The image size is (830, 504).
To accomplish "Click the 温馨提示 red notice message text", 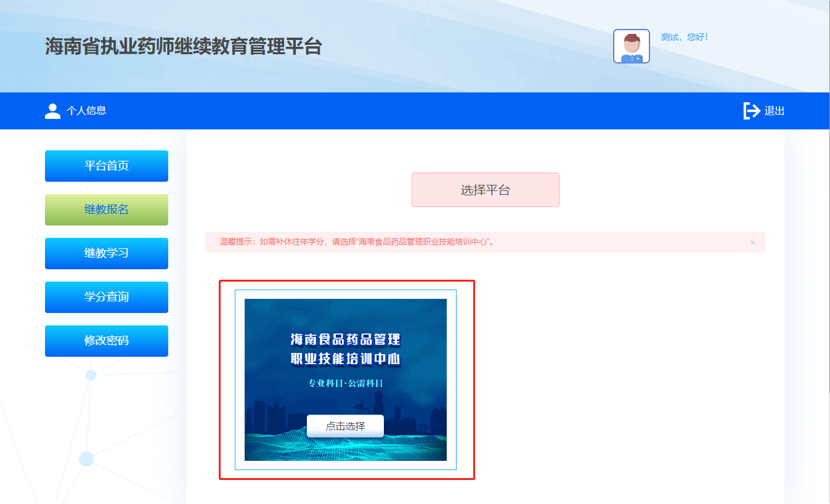I will coord(357,242).
